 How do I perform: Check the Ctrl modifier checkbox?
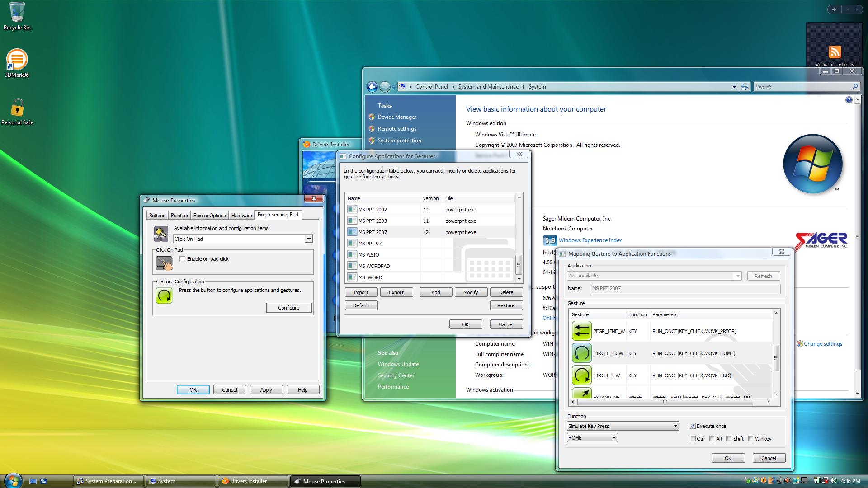[693, 439]
